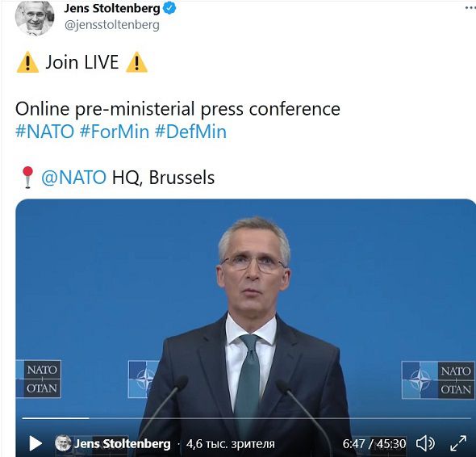Open the #NATO hashtag
476x457 pixels.
point(44,132)
